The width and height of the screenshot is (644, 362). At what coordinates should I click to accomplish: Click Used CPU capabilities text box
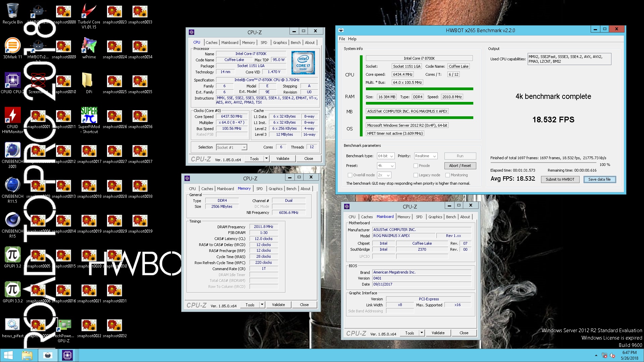[x=569, y=59]
